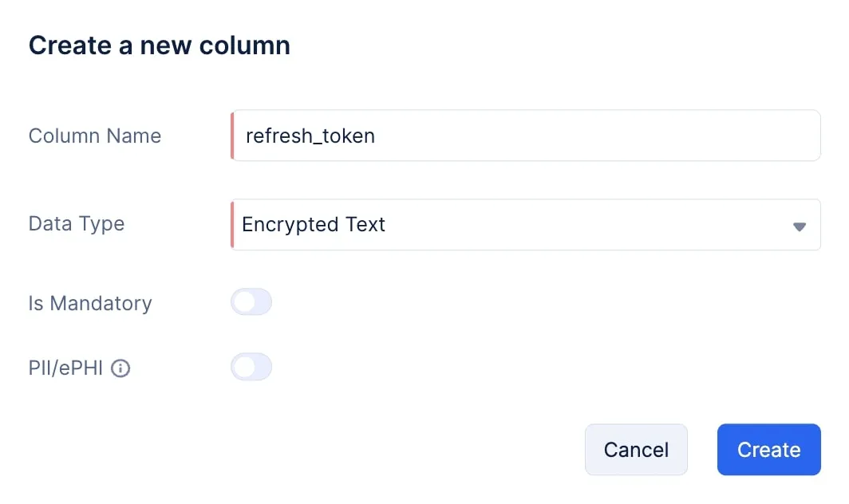Open the Data Type dropdown
The image size is (849, 504).
click(525, 225)
